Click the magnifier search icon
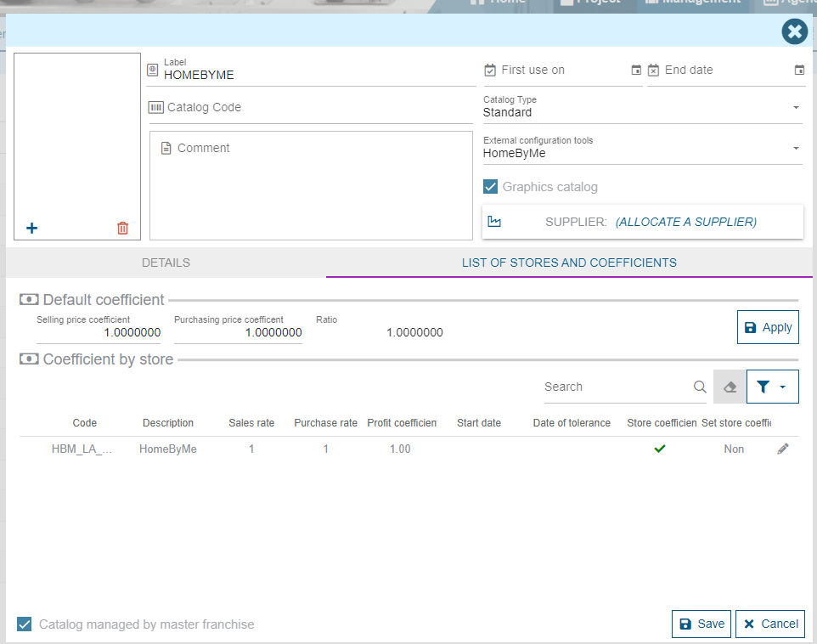Viewport: 817px width, 644px height. click(x=700, y=387)
